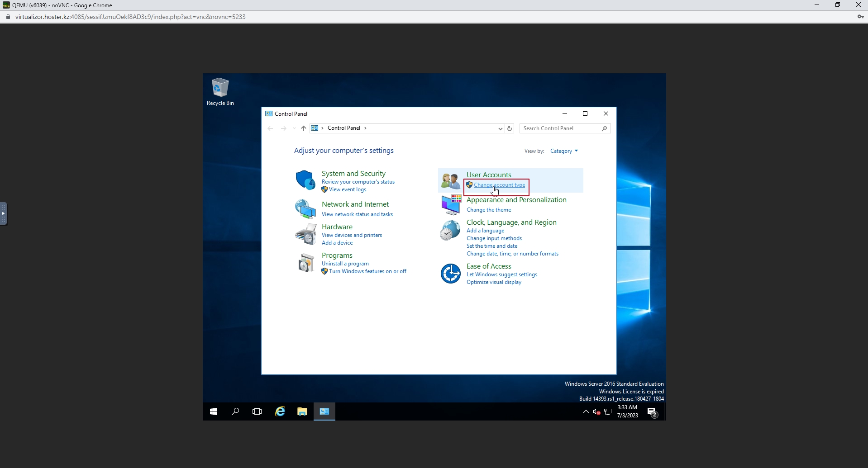The width and height of the screenshot is (868, 468).
Task: Open the View by Category dropdown
Action: coord(564,151)
